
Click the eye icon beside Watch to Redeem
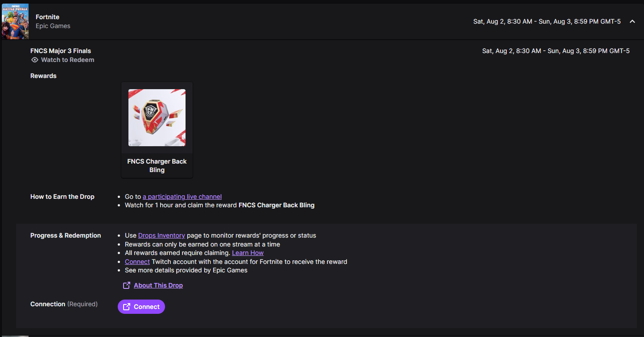pyautogui.click(x=35, y=60)
